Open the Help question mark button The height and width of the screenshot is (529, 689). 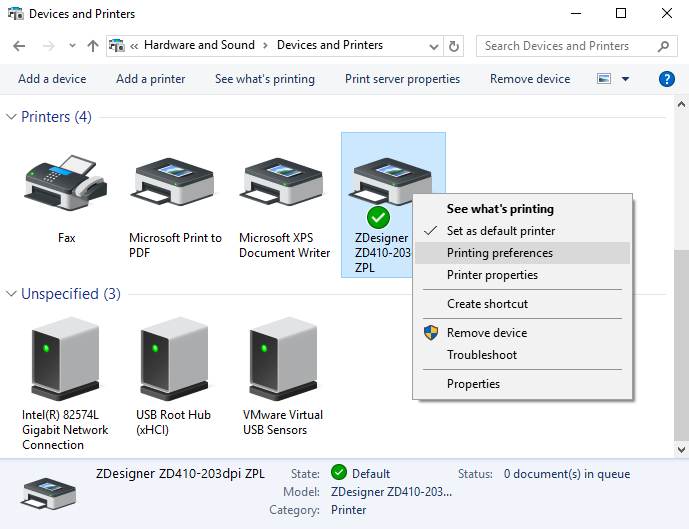tap(667, 79)
